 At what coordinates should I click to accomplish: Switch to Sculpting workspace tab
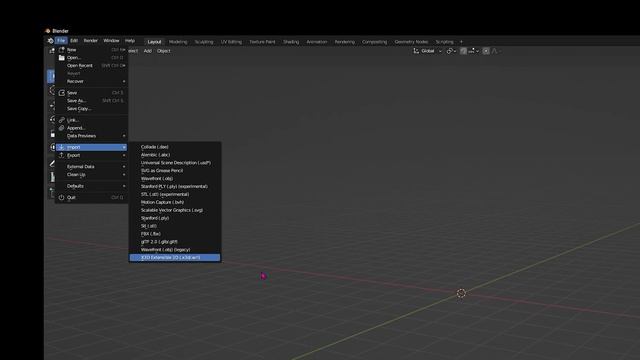pyautogui.click(x=204, y=42)
